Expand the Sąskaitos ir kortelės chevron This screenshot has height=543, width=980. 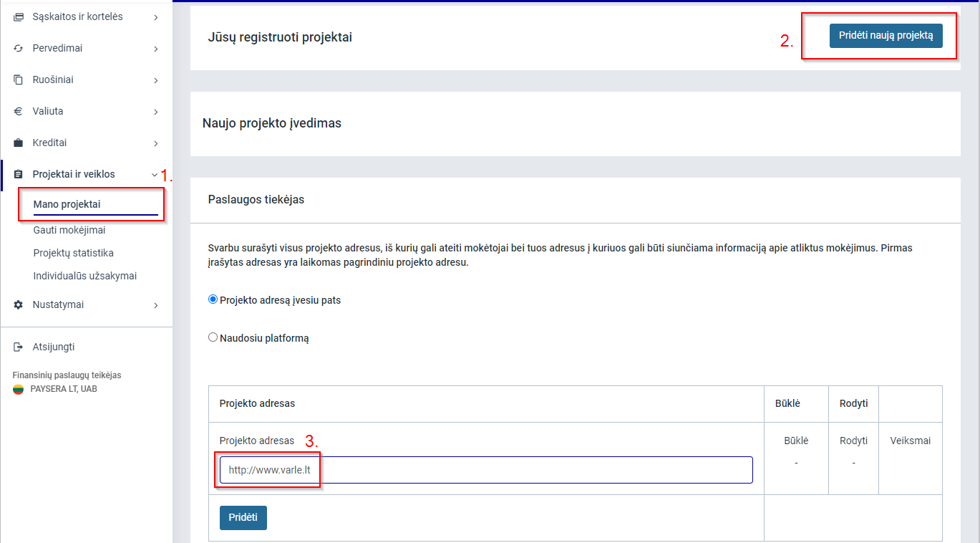(x=156, y=17)
